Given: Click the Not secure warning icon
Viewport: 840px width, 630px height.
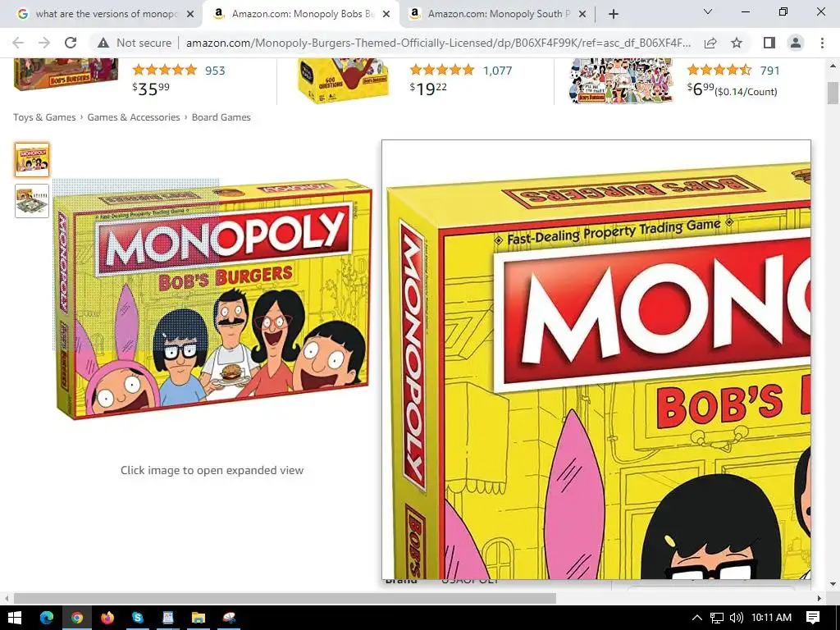Looking at the screenshot, I should pyautogui.click(x=103, y=43).
